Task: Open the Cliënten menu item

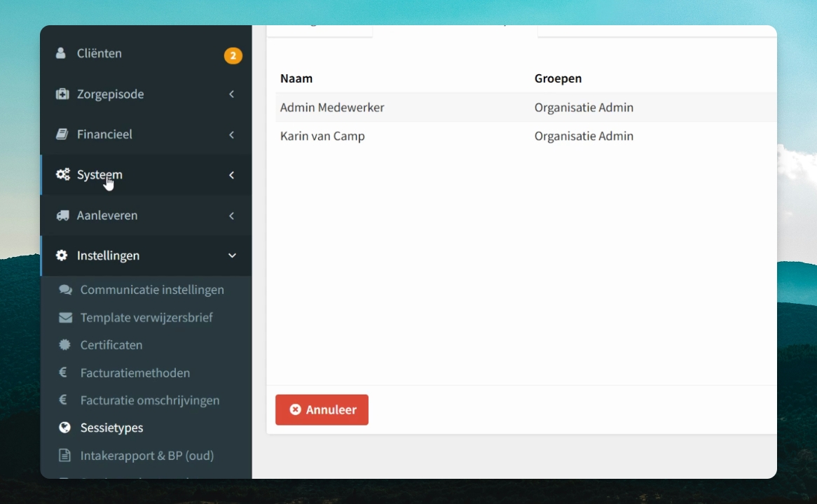Action: click(146, 53)
